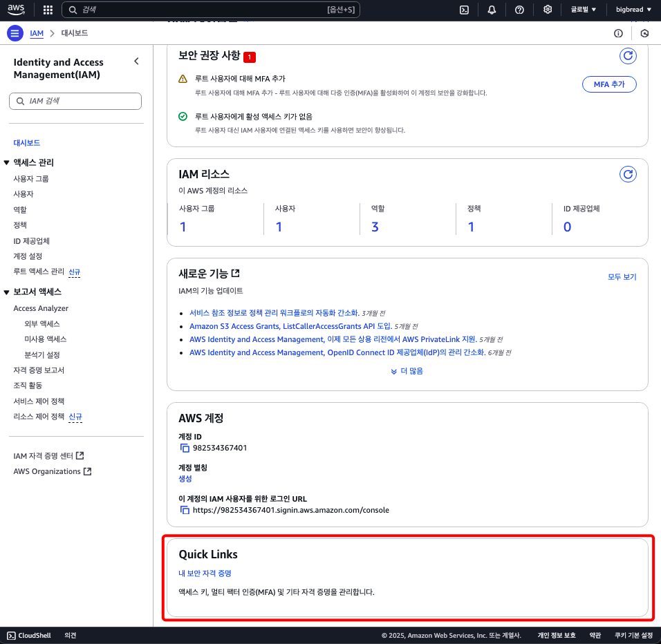Screen dimensions: 661x644
Task: Click the 의견 feedback link
Action: tap(71, 635)
